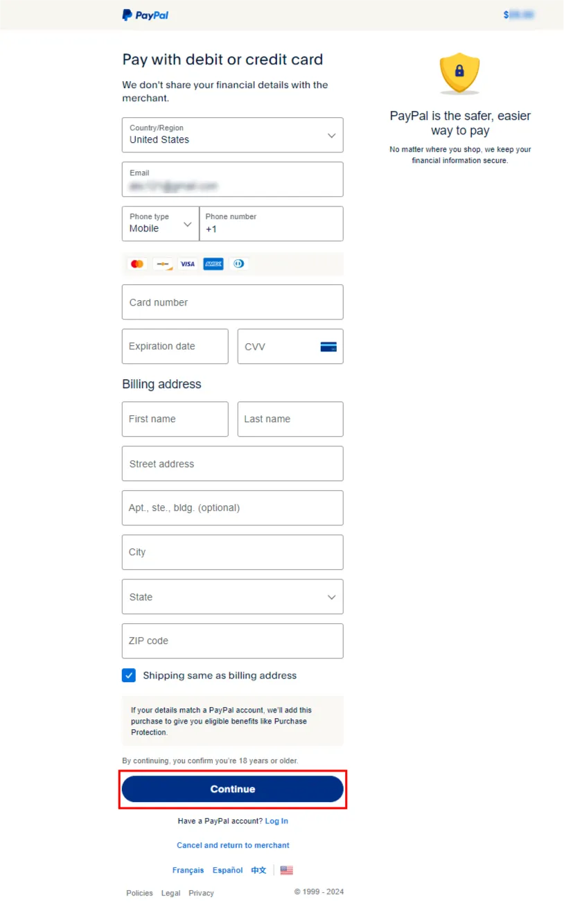Image resolution: width=564 pixels, height=924 pixels.
Task: Focus the Card number field
Action: tap(232, 302)
